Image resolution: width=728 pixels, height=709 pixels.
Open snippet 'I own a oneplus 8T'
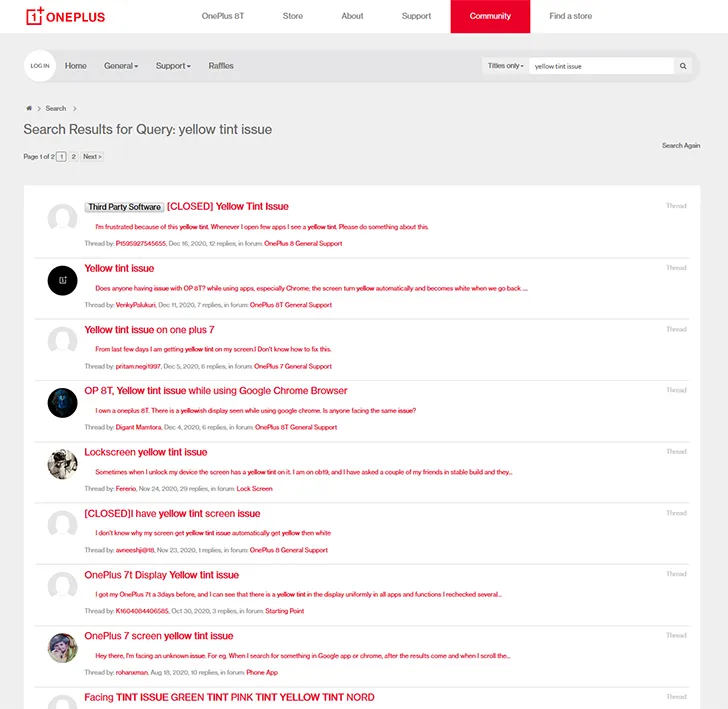[255, 410]
